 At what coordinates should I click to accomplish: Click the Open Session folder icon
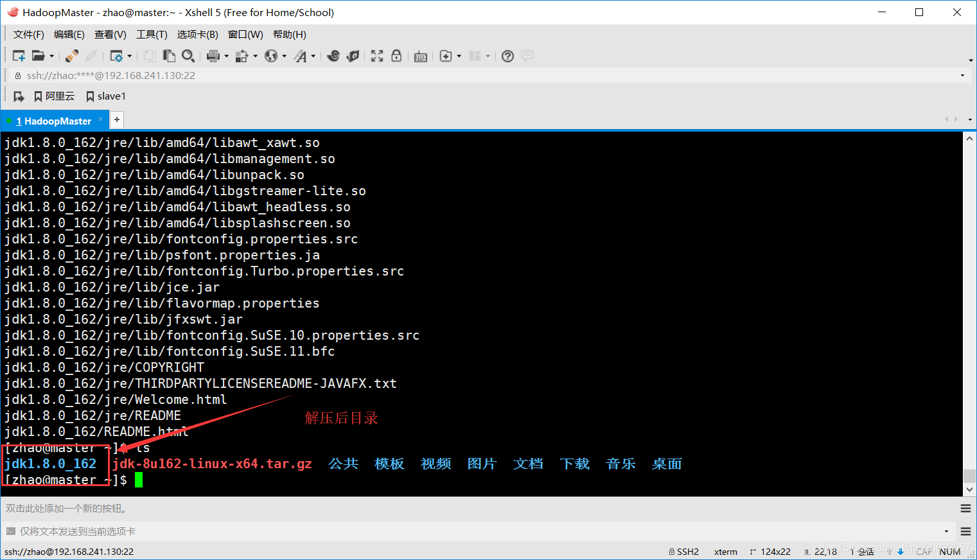39,56
